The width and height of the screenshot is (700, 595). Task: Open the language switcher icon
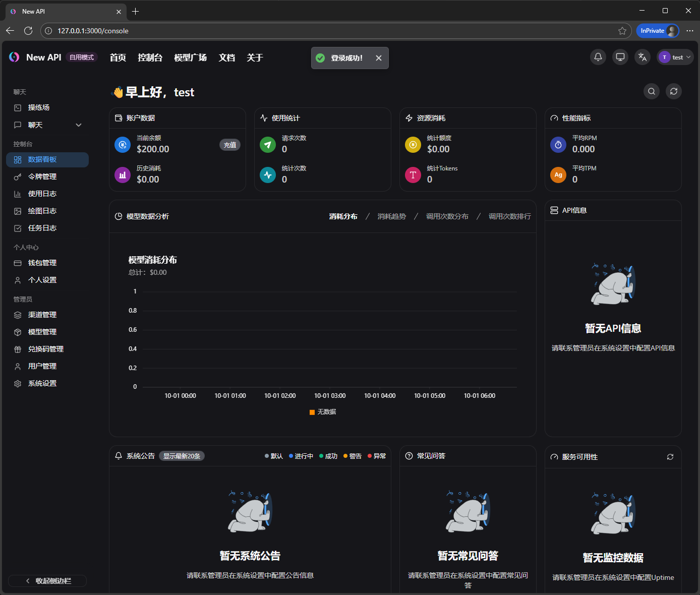pyautogui.click(x=643, y=57)
